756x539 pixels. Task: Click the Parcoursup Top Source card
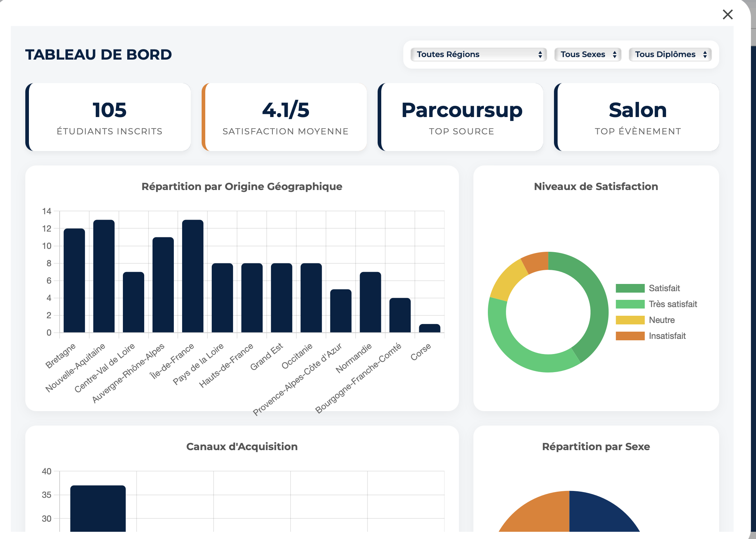460,117
